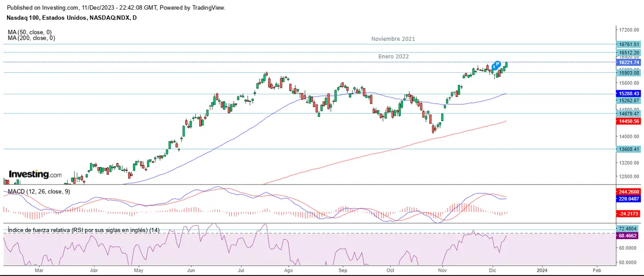Viewport: 644px width, 276px height.
Task: Click the '2024' label on time axis
Action: tap(541, 272)
